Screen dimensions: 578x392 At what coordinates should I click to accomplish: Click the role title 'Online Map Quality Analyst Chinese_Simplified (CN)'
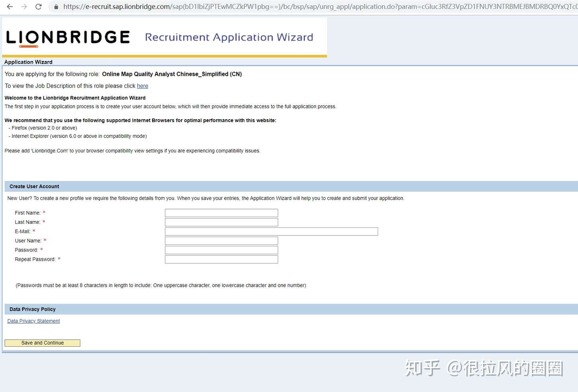172,74
